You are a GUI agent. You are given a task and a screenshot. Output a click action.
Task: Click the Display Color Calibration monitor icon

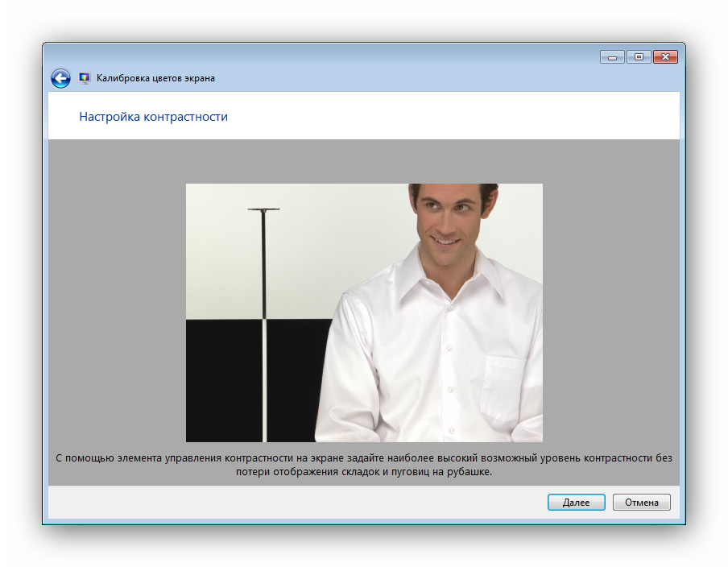[85, 78]
